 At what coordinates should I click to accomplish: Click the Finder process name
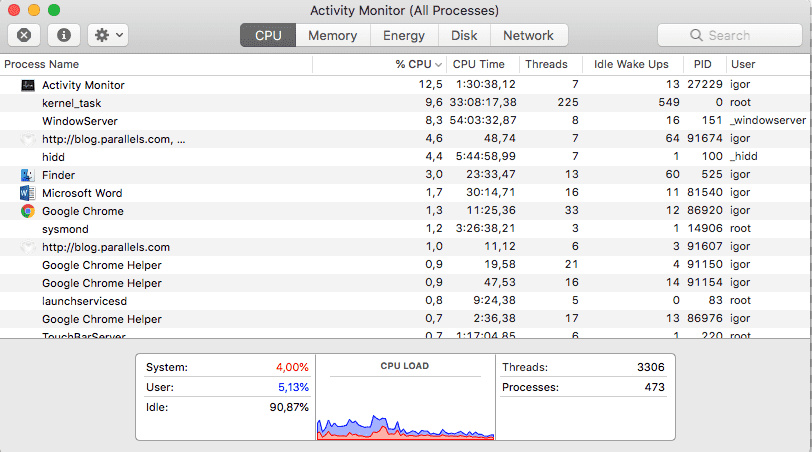[x=59, y=175]
